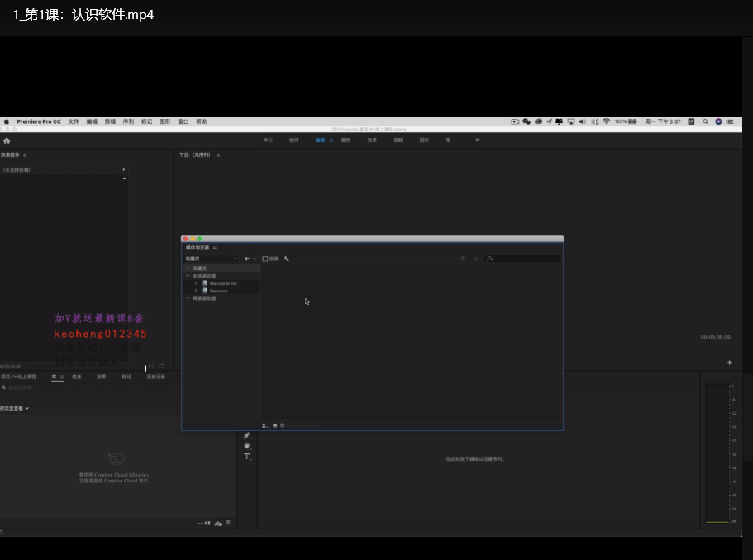The image size is (753, 560).
Task: Click the Wi-Fi status icon
Action: (x=606, y=121)
